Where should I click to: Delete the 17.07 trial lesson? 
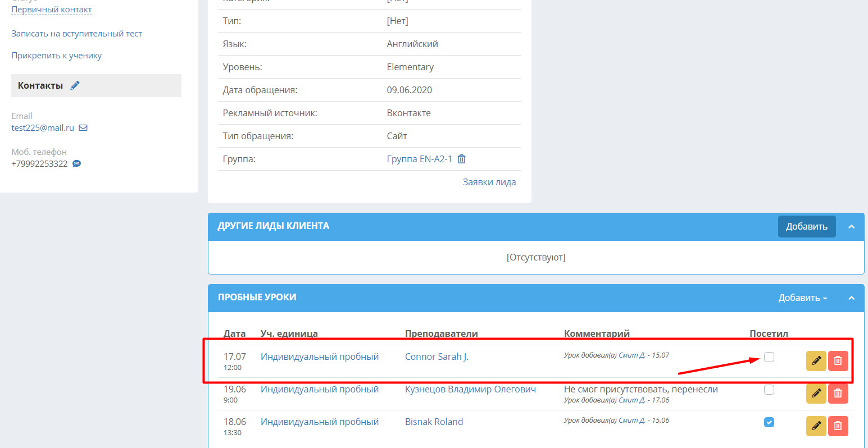[x=838, y=361]
